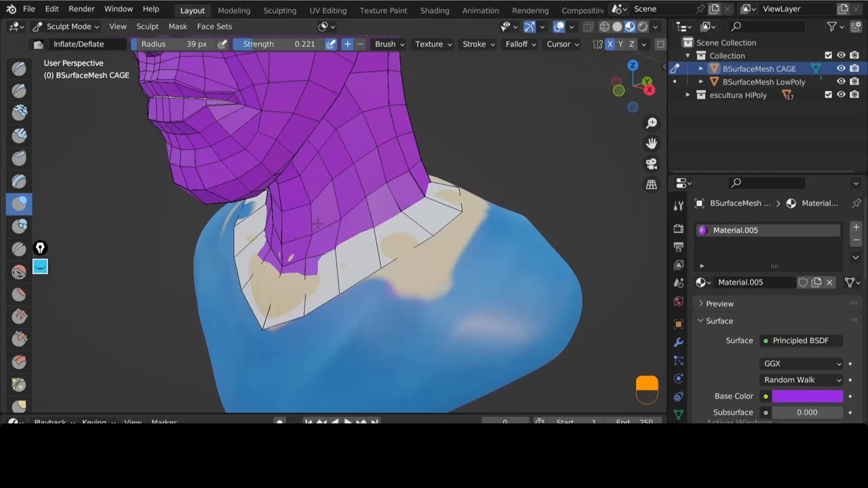The image size is (868, 488).
Task: Toggle X axis symmetry
Action: click(x=610, y=44)
